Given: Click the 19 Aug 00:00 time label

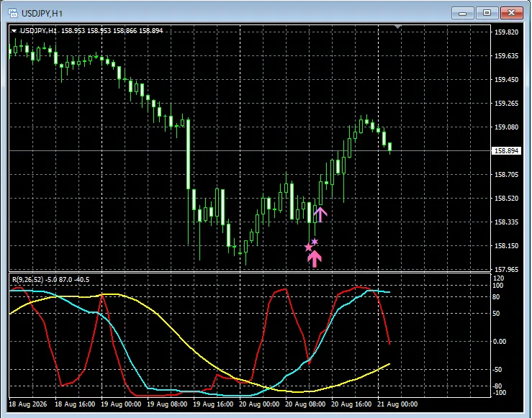Looking at the screenshot, I should [x=121, y=404].
